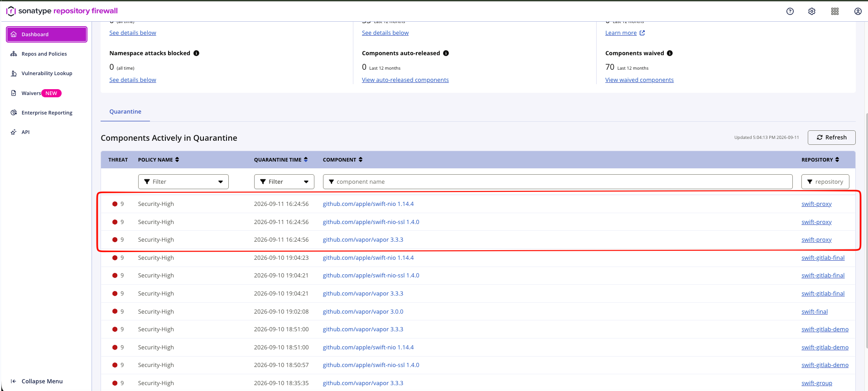Open Enterprise Reporting page
Image resolution: width=868 pixels, height=391 pixels.
click(x=47, y=113)
